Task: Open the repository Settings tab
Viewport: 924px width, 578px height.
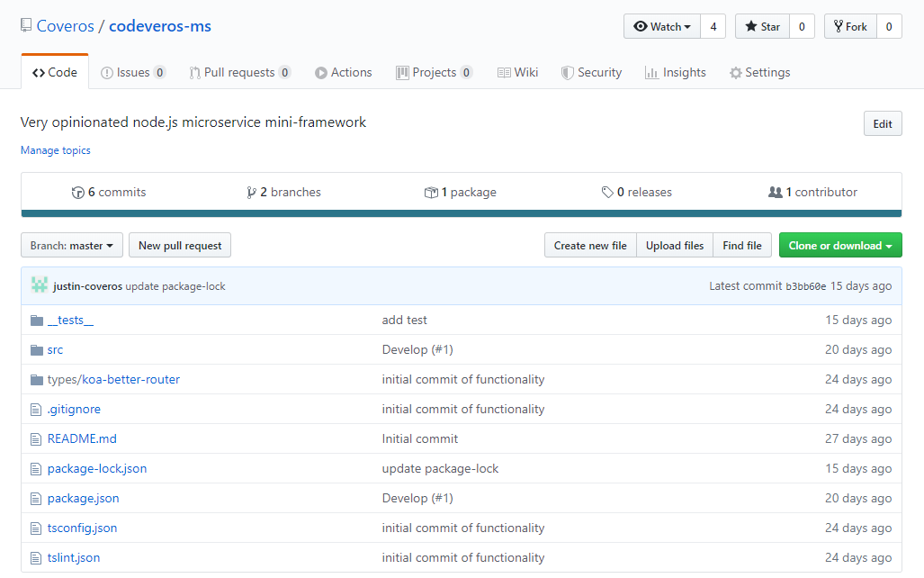Action: (759, 73)
